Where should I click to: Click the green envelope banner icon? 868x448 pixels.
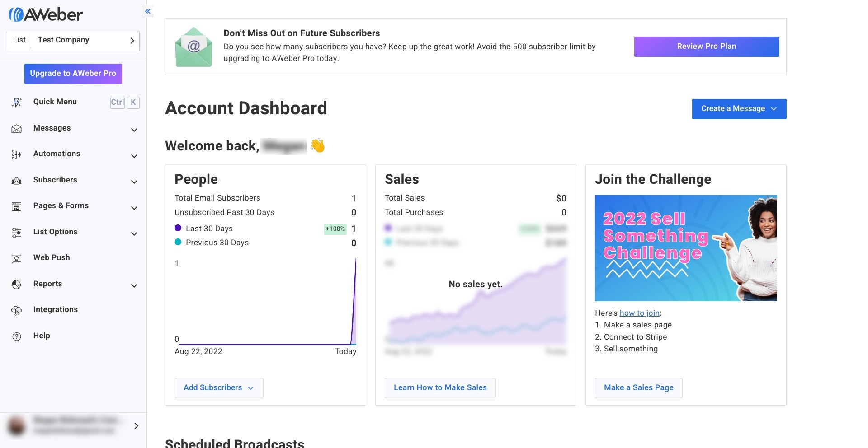pyautogui.click(x=193, y=47)
